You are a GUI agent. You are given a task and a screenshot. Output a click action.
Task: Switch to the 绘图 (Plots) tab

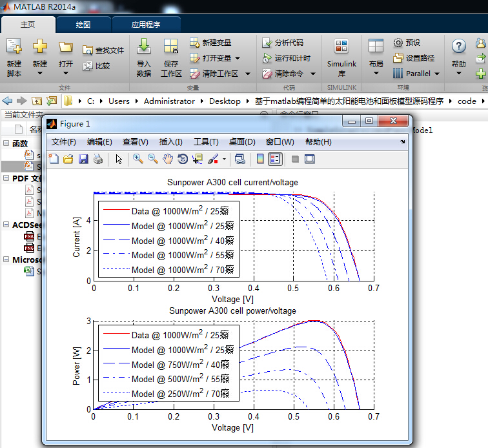pyautogui.click(x=83, y=25)
